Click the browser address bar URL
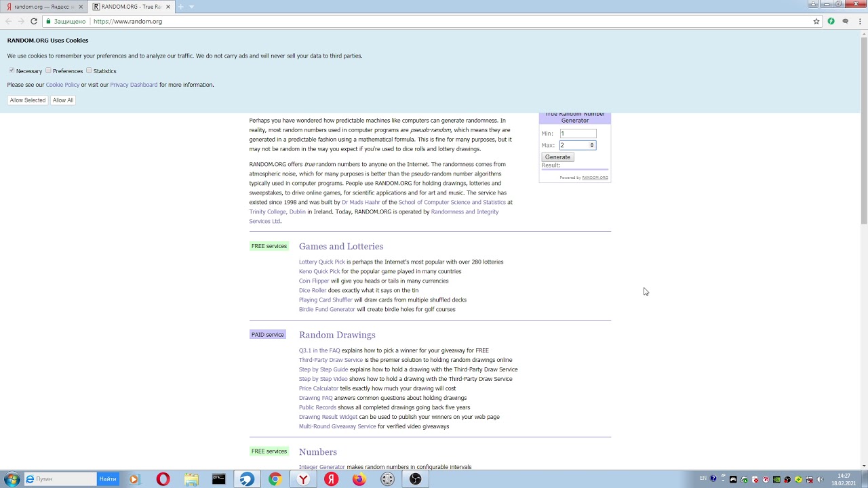Image resolution: width=868 pixels, height=488 pixels. pos(127,21)
